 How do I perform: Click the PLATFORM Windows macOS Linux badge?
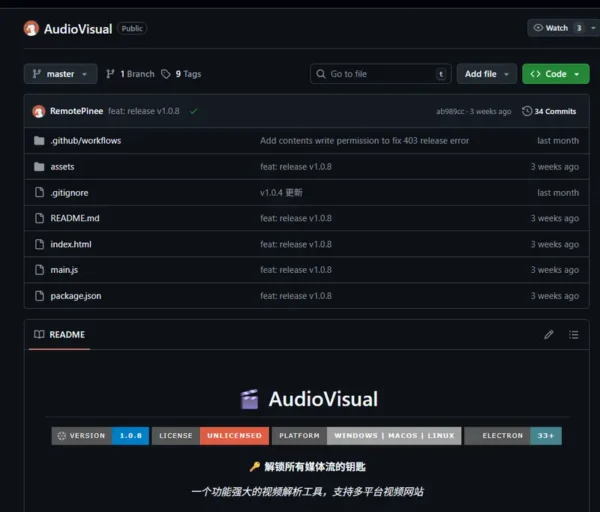tap(367, 436)
